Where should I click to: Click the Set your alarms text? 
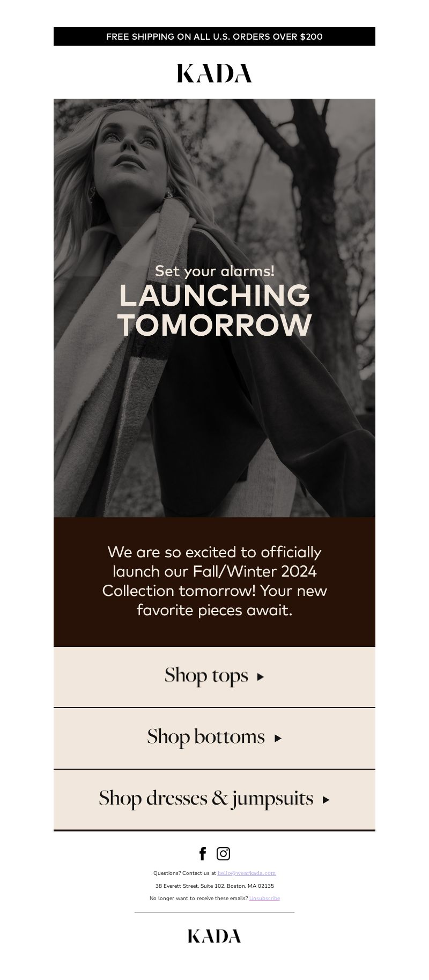click(x=214, y=271)
